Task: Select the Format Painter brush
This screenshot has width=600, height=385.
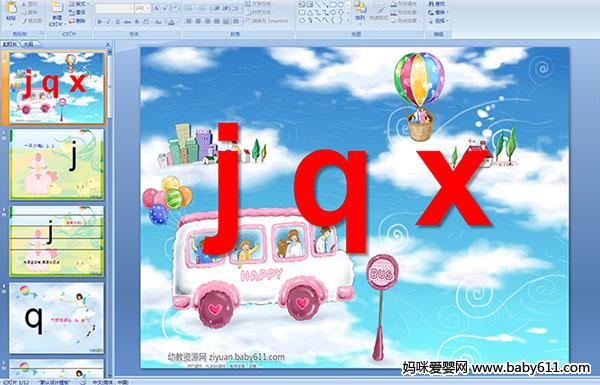Action: (x=32, y=21)
